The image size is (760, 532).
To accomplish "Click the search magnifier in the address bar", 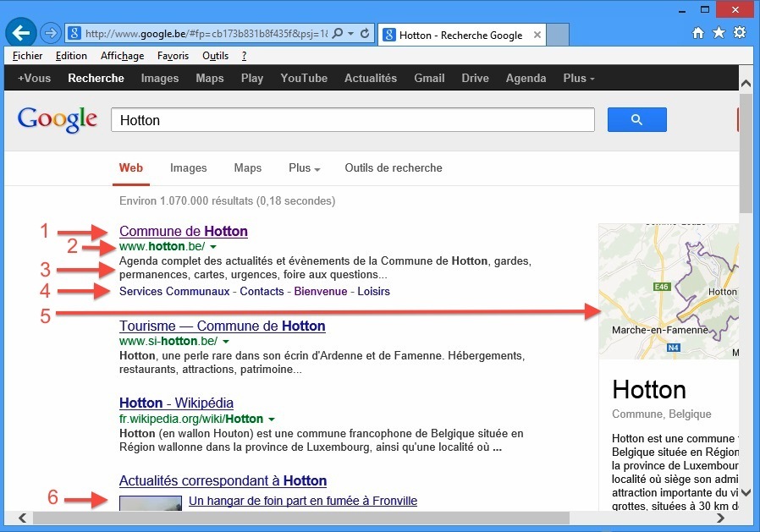I will point(338,33).
